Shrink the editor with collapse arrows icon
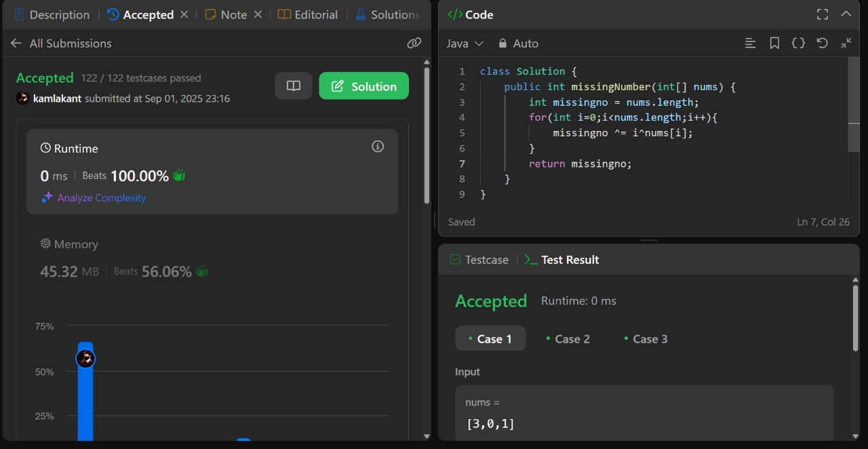Image resolution: width=868 pixels, height=449 pixels. pyautogui.click(x=846, y=43)
